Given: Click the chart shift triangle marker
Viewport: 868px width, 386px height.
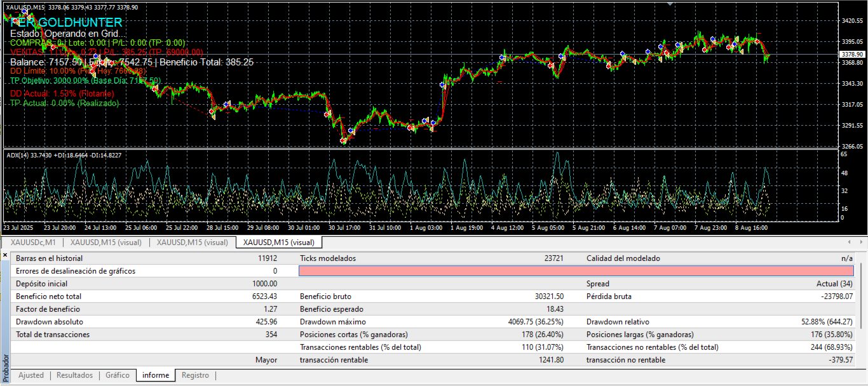Looking at the screenshot, I should pyautogui.click(x=668, y=3).
